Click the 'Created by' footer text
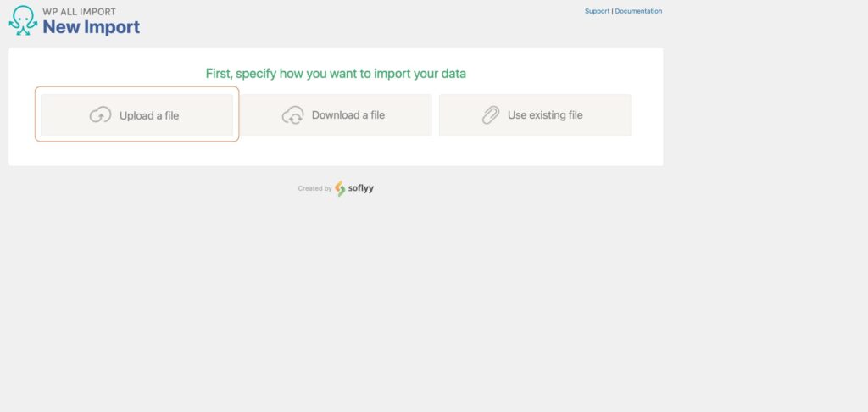The width and height of the screenshot is (868, 412). pyautogui.click(x=314, y=188)
